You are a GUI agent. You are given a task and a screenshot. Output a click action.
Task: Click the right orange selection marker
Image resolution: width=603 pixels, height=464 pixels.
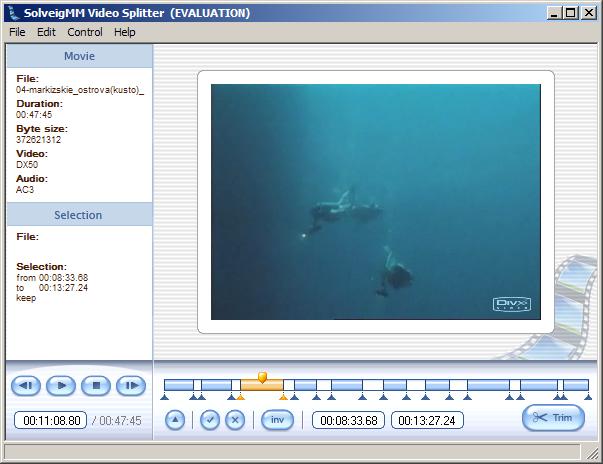283,397
